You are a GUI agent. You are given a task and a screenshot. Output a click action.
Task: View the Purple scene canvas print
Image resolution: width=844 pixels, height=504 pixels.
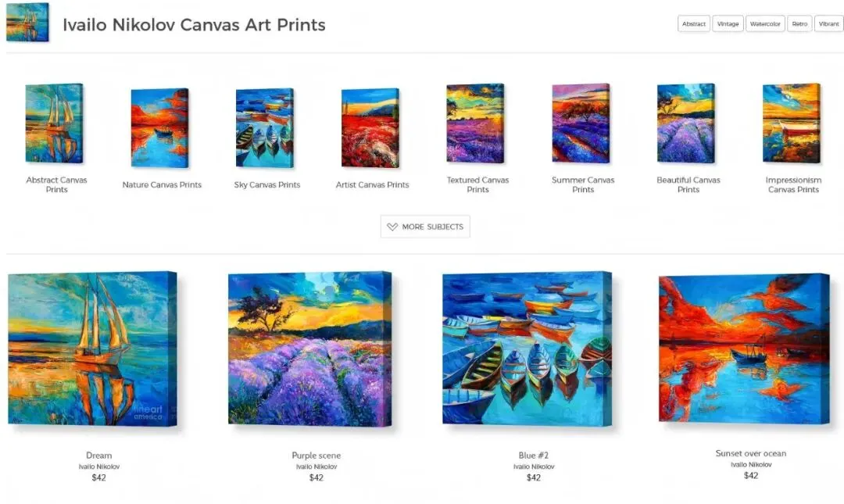[x=310, y=349]
